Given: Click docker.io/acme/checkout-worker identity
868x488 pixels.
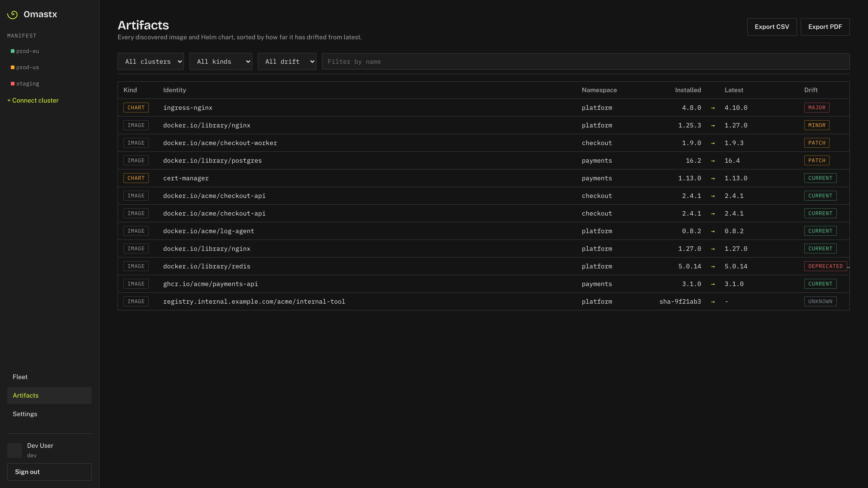Looking at the screenshot, I should click(220, 143).
